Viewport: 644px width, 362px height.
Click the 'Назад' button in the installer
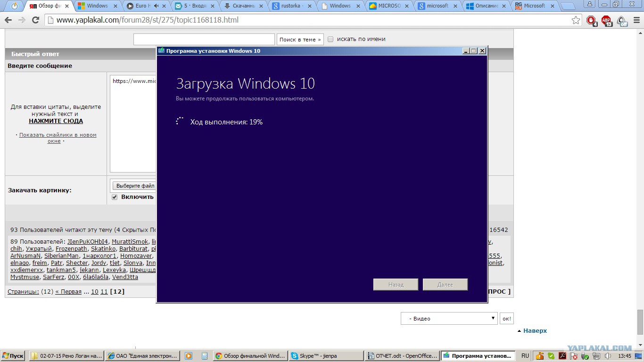coord(396,284)
